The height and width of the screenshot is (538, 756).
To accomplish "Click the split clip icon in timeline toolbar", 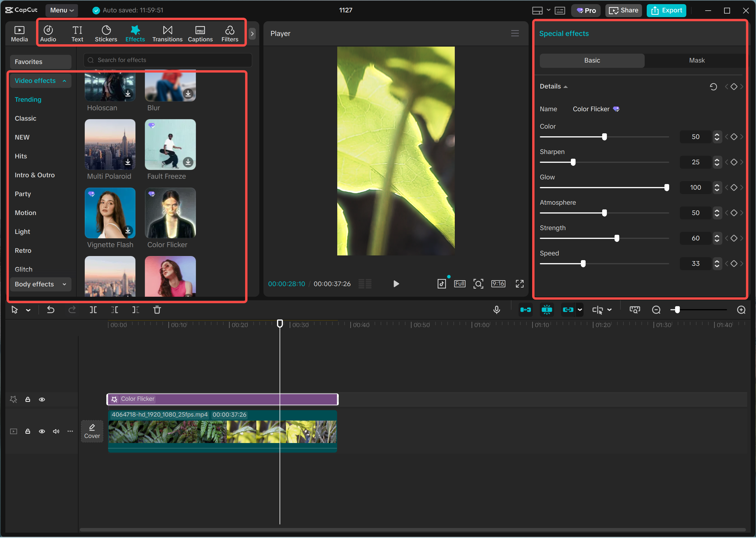I will tap(93, 310).
